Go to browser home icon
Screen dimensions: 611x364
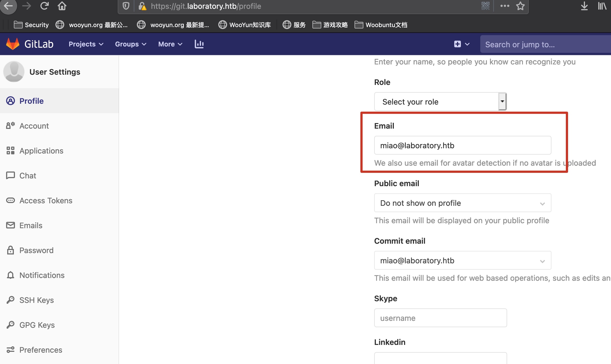[62, 6]
